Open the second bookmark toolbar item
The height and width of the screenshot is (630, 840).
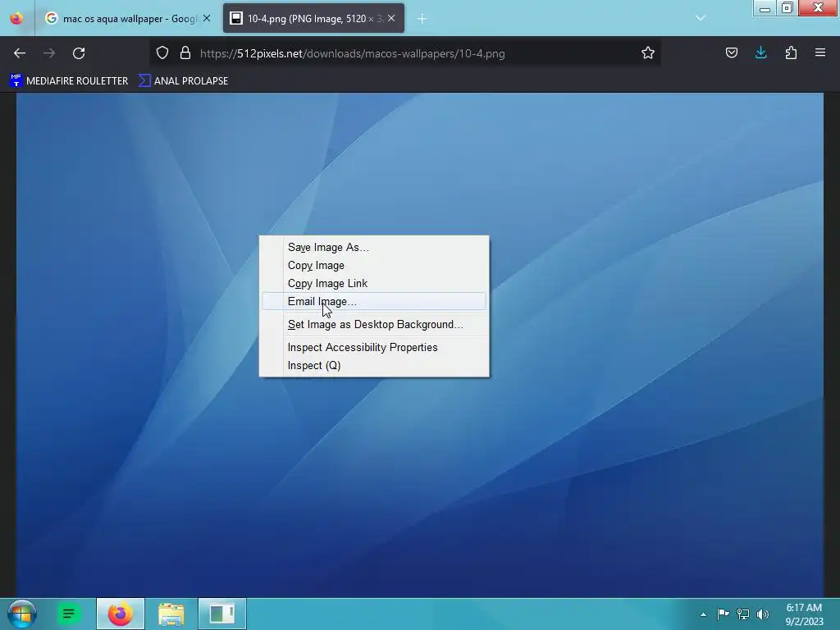point(183,81)
